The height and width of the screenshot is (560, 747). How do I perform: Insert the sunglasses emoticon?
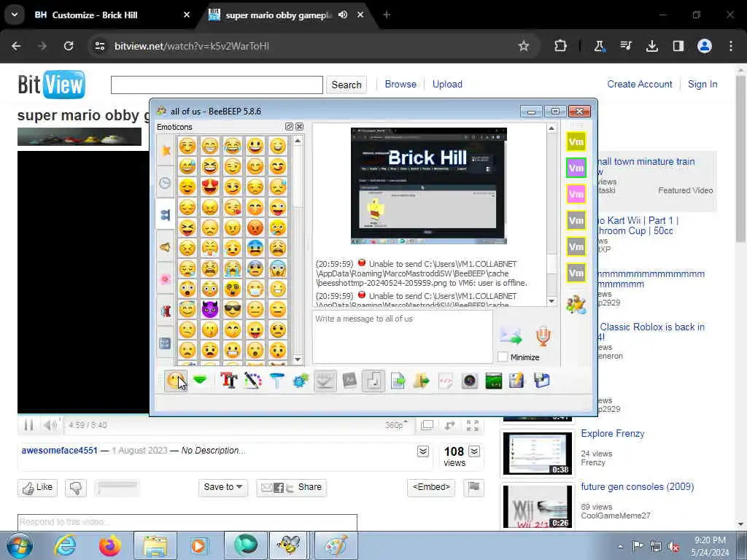pos(233,309)
